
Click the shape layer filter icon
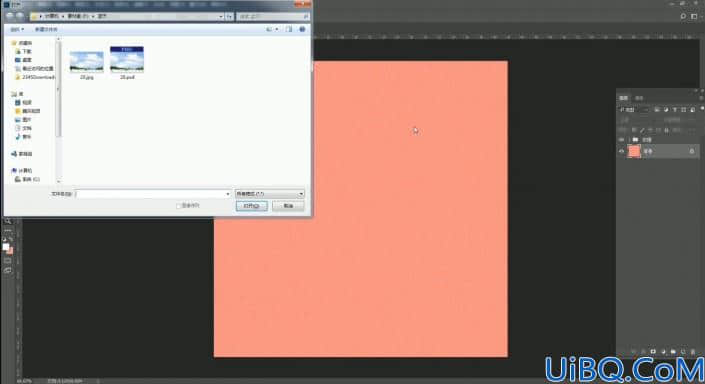tap(683, 110)
